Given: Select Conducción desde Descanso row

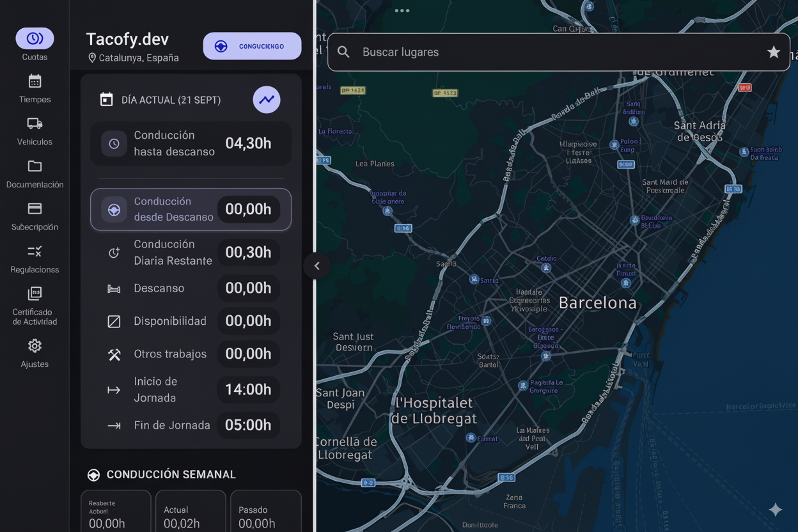Looking at the screenshot, I should pos(191,209).
